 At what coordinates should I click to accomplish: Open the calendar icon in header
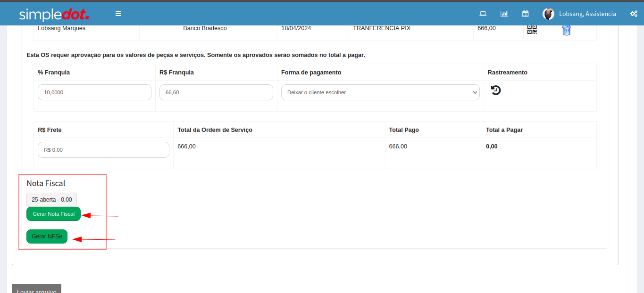(x=526, y=14)
